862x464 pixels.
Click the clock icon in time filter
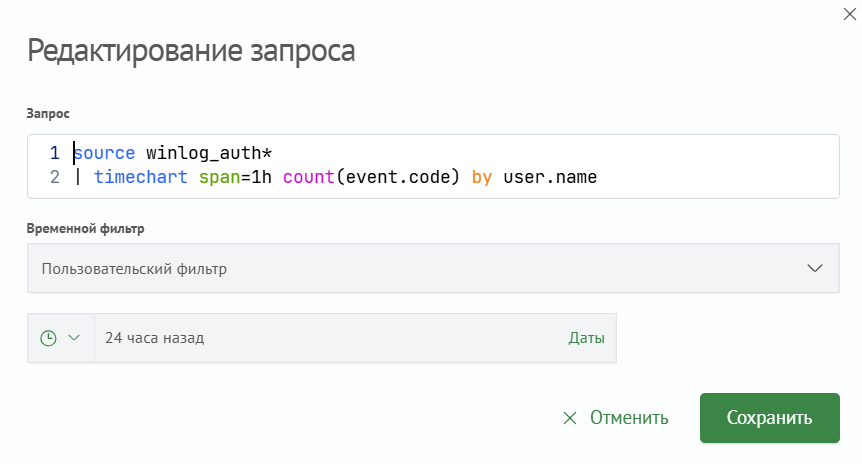coord(48,338)
